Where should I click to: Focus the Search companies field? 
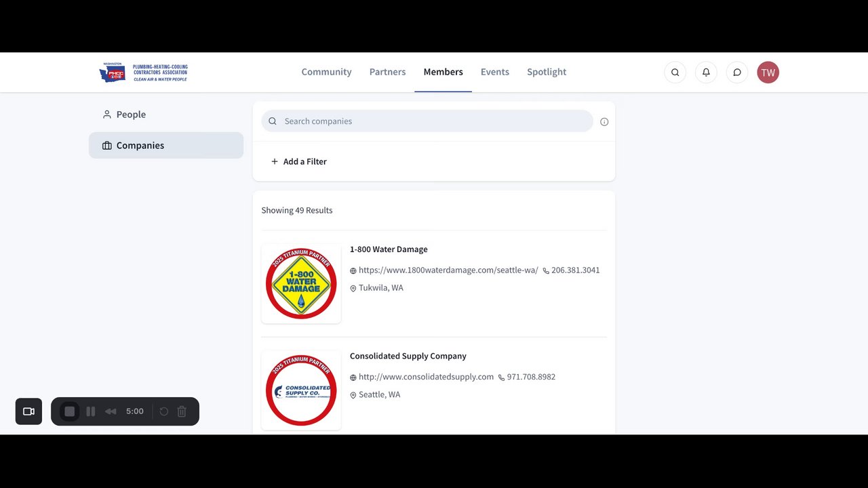(x=427, y=121)
